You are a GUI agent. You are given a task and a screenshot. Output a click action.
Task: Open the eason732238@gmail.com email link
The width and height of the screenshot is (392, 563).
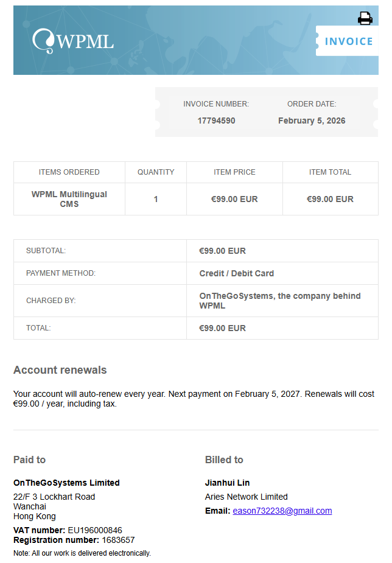[282, 511]
